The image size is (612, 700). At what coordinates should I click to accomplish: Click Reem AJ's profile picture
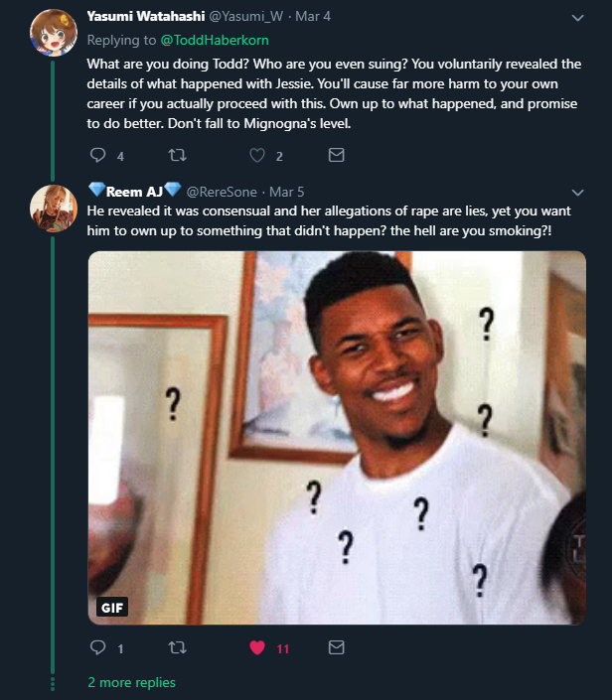54,209
